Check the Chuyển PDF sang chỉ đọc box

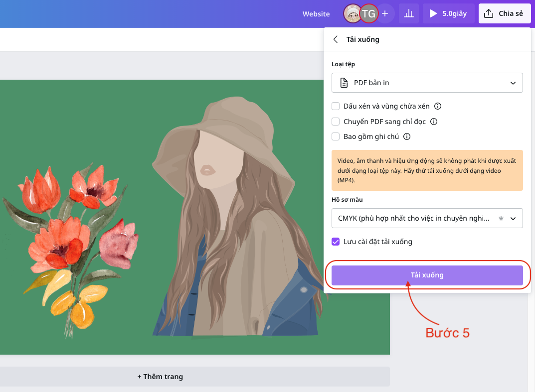point(336,122)
